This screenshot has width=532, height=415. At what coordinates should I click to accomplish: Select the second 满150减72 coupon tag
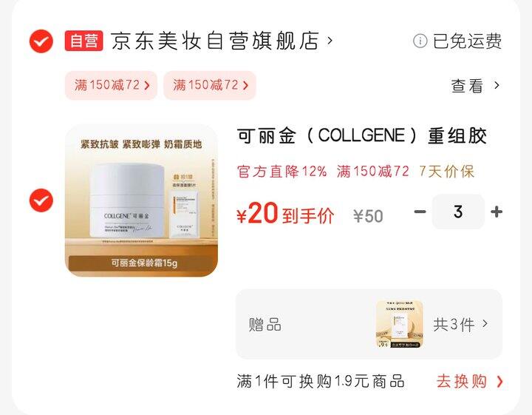click(210, 85)
